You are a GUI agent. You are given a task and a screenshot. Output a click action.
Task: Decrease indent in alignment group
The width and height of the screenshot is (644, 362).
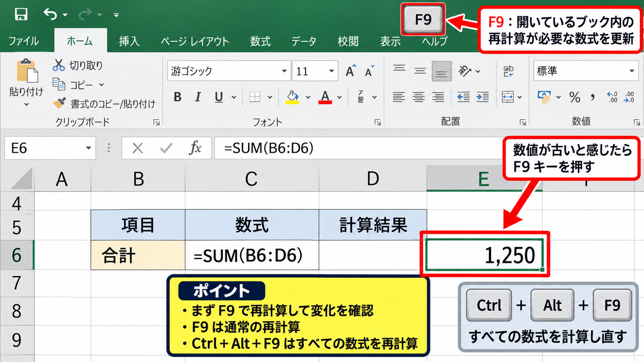(463, 97)
